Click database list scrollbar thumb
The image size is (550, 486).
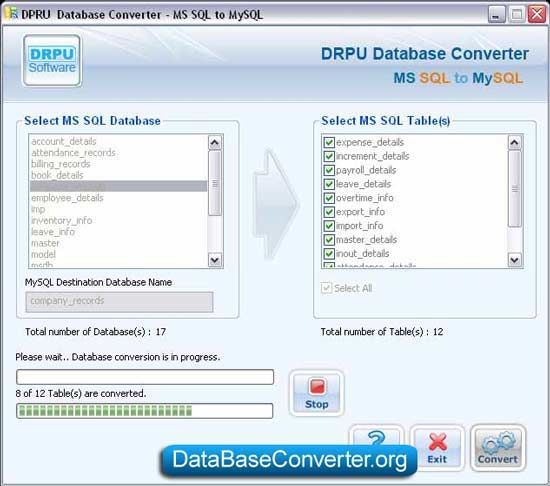click(x=215, y=183)
